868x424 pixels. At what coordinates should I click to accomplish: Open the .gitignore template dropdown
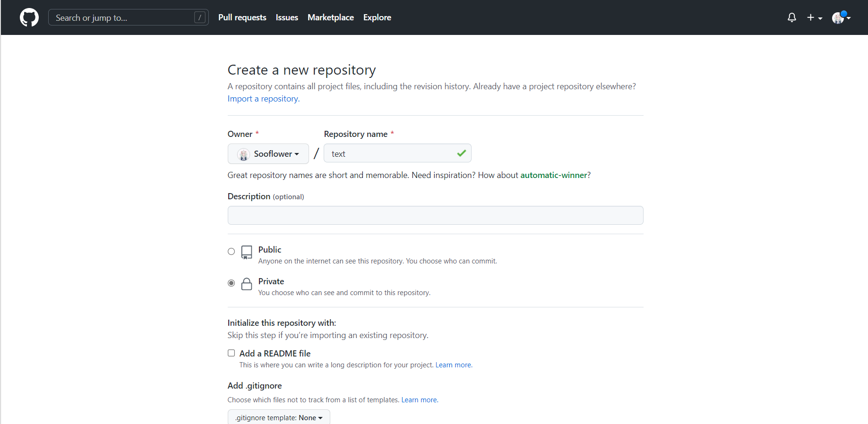[279, 417]
